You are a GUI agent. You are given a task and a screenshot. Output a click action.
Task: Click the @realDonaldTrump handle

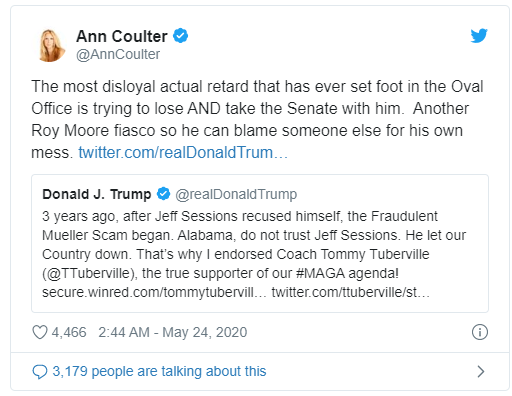tap(236, 194)
